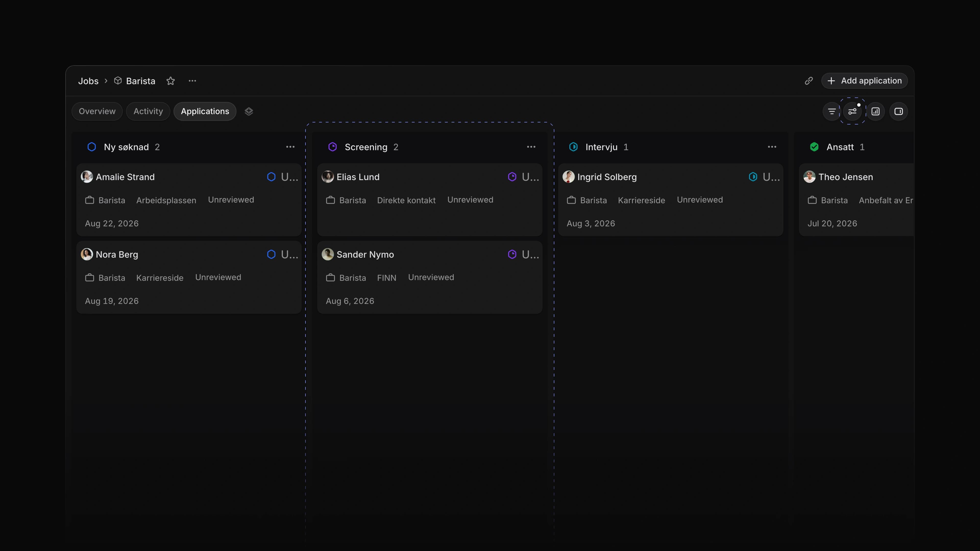
Task: Switch to the Activity tab
Action: tap(148, 111)
